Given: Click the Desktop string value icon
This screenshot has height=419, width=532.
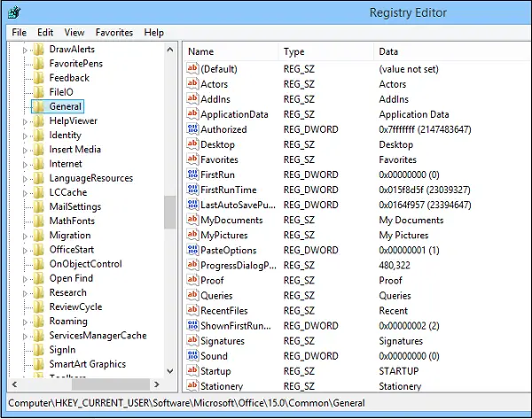Looking at the screenshot, I should pyautogui.click(x=192, y=144).
